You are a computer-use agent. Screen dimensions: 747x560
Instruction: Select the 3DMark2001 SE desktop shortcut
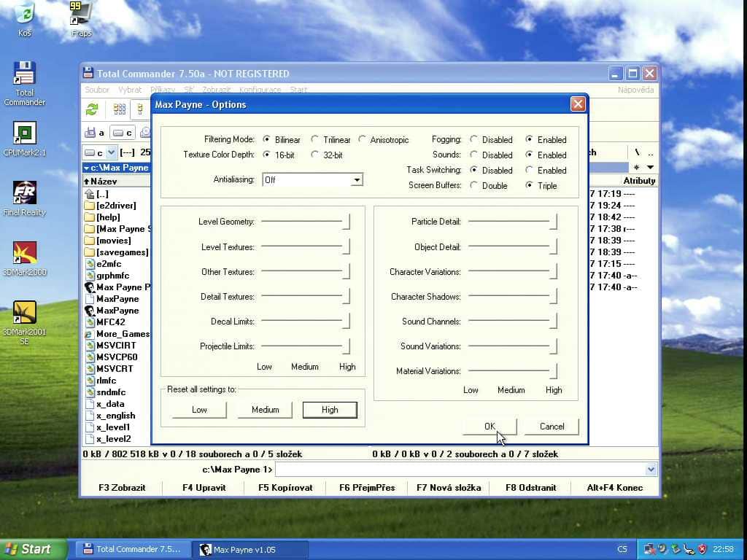point(24,322)
